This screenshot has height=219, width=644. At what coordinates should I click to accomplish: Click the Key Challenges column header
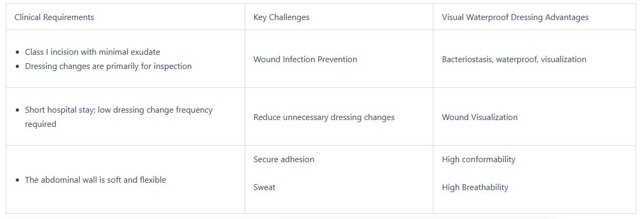(281, 17)
